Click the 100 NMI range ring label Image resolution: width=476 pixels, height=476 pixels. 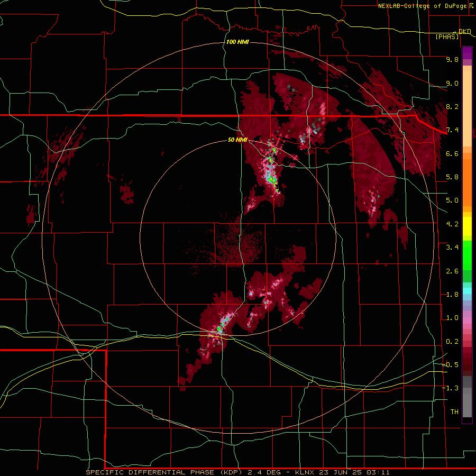[x=237, y=42]
